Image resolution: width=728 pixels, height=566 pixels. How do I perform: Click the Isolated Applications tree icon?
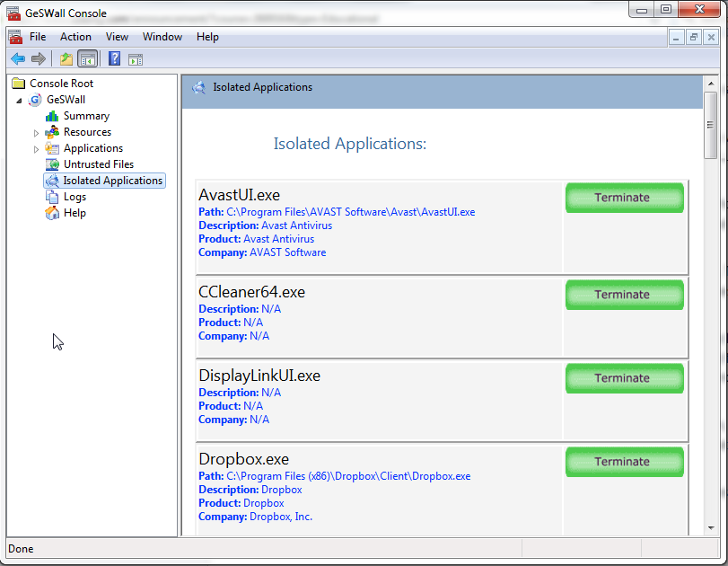52,181
